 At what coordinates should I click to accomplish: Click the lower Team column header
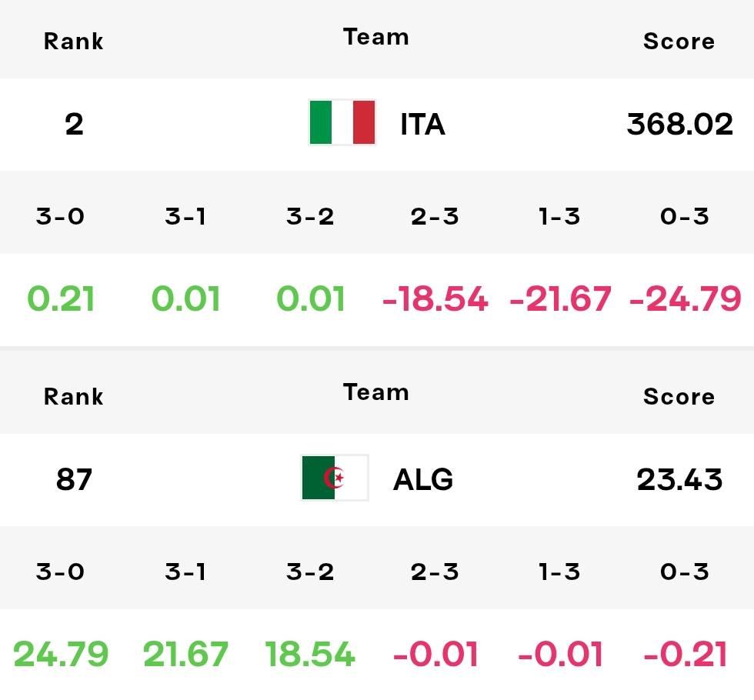click(x=376, y=392)
